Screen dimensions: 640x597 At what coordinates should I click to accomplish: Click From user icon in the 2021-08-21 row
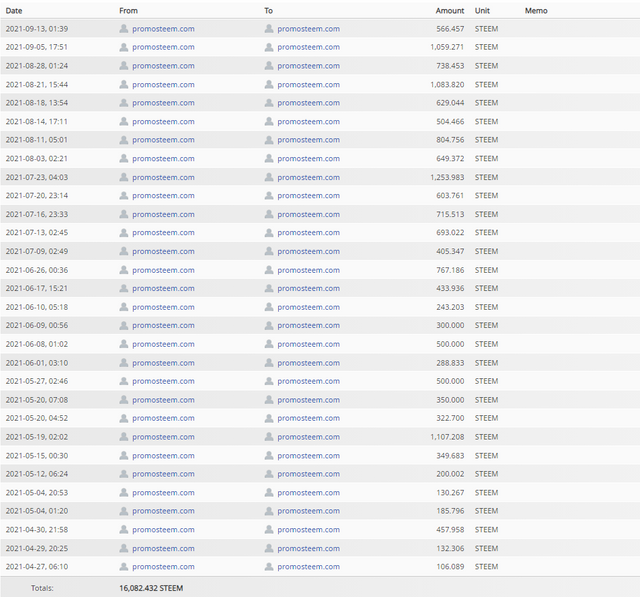(x=124, y=84)
